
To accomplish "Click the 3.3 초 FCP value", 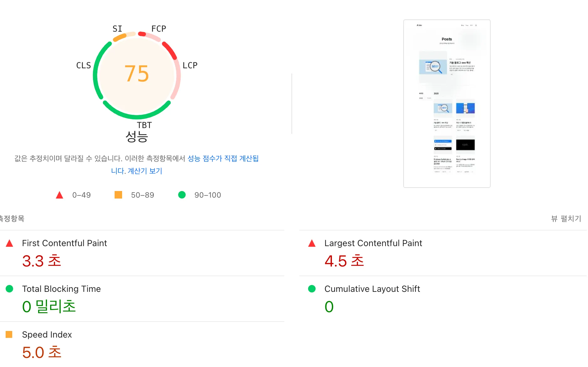I will point(42,261).
